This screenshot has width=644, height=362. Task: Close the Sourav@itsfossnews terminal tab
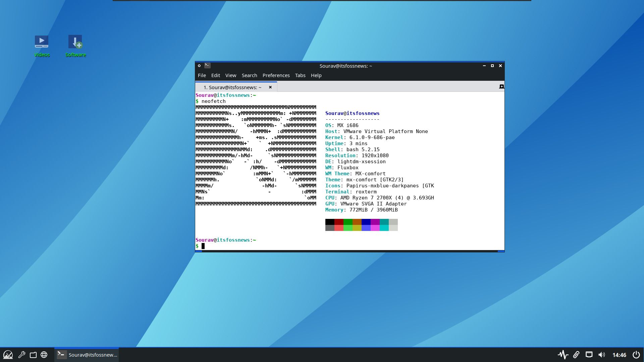(x=270, y=87)
